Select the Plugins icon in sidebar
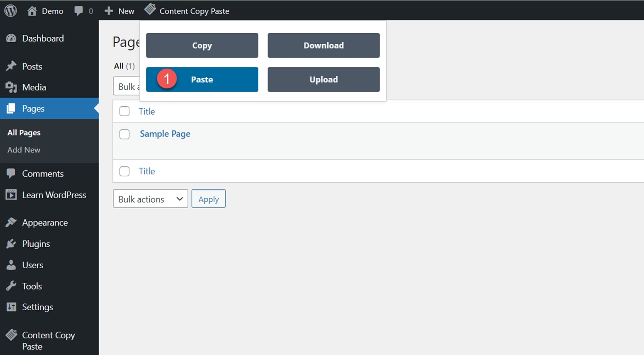Screen dimensions: 644x355 pyautogui.click(x=11, y=244)
